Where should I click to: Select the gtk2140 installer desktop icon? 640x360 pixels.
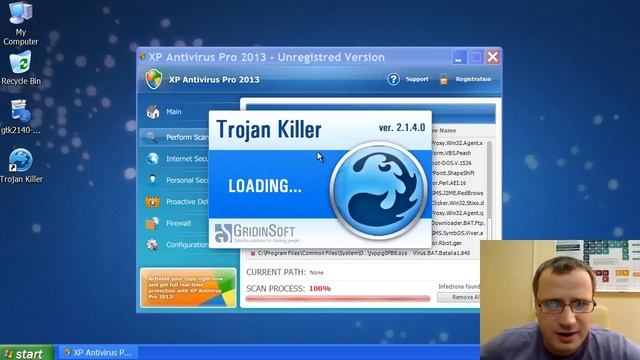click(x=20, y=116)
